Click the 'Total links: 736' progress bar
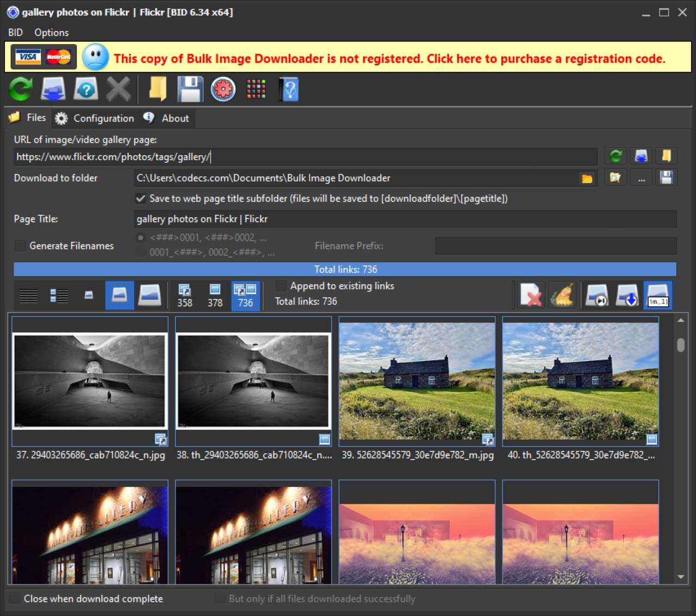The image size is (696, 616). (345, 269)
